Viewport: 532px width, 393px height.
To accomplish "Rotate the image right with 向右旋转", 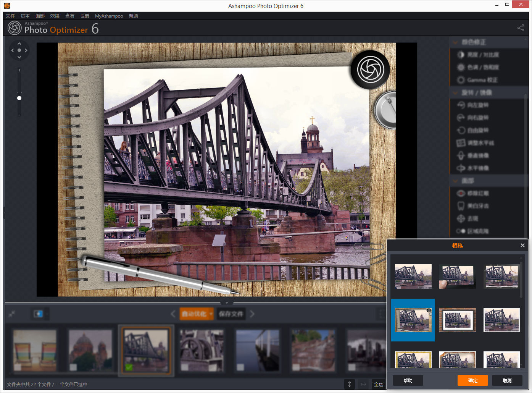I will click(x=472, y=118).
